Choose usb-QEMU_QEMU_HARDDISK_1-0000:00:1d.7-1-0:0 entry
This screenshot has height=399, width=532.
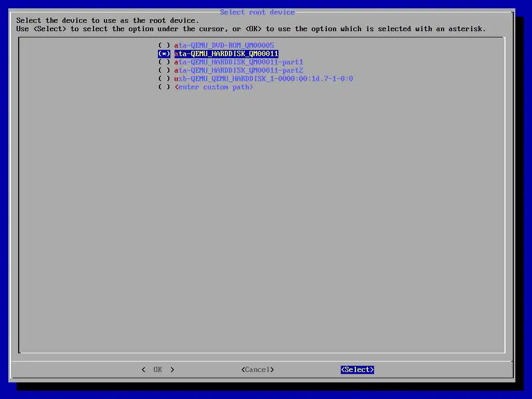pyautogui.click(x=263, y=79)
